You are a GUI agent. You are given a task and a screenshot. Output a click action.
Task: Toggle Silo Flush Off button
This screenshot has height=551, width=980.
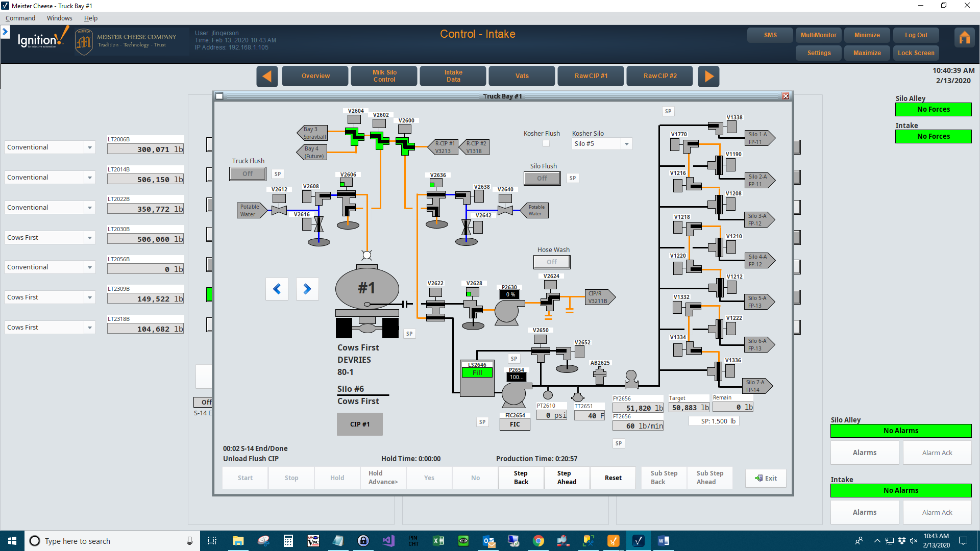[x=542, y=178]
